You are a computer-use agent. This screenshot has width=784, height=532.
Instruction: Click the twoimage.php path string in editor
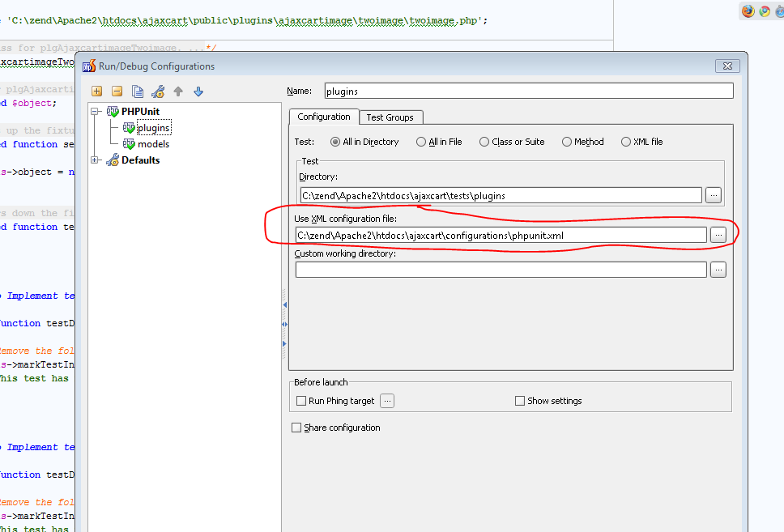pyautogui.click(x=245, y=21)
